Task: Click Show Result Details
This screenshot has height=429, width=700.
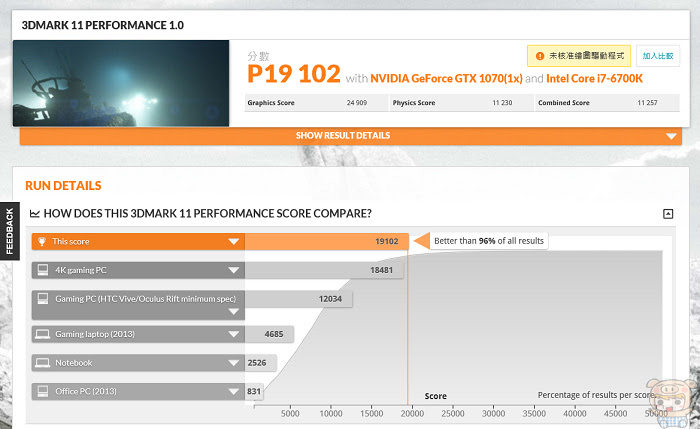Action: (343, 136)
